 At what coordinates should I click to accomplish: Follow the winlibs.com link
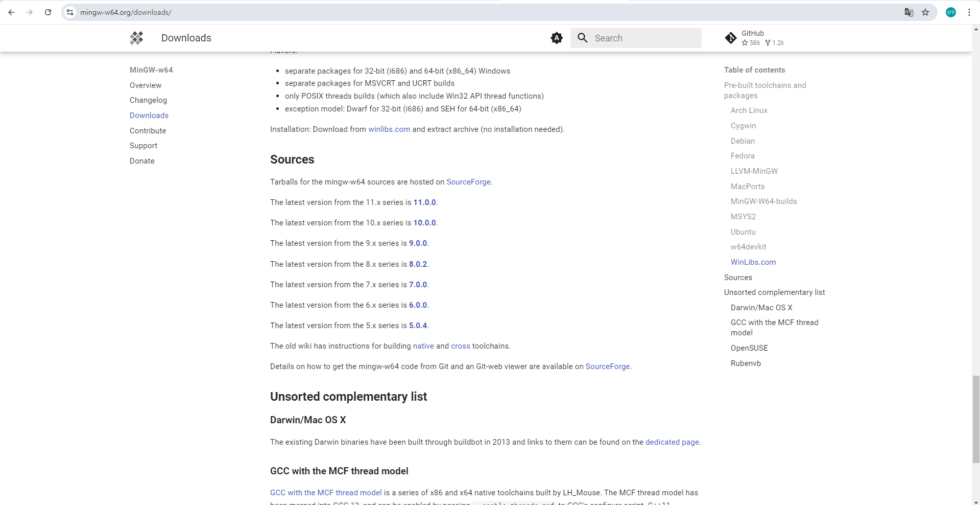[389, 129]
